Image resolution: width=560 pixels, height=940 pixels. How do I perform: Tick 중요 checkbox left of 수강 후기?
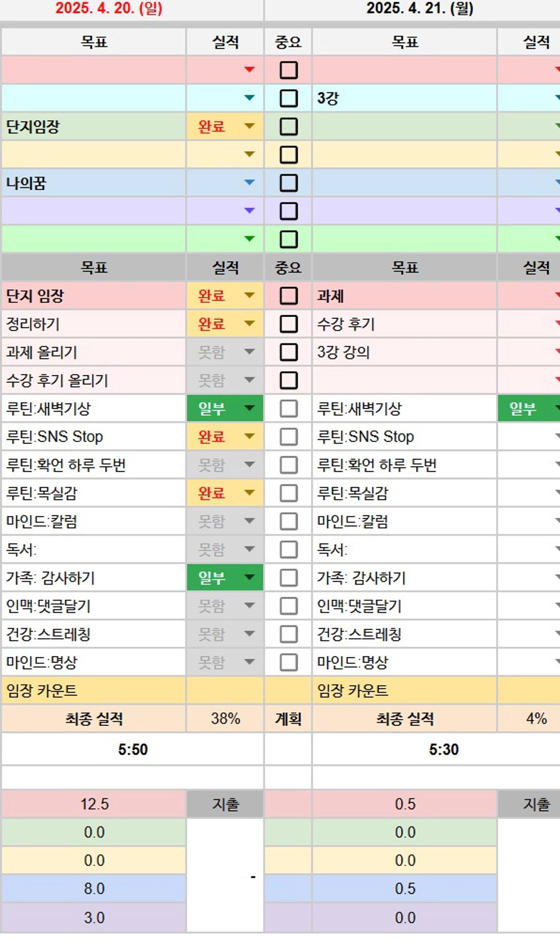coord(289,324)
